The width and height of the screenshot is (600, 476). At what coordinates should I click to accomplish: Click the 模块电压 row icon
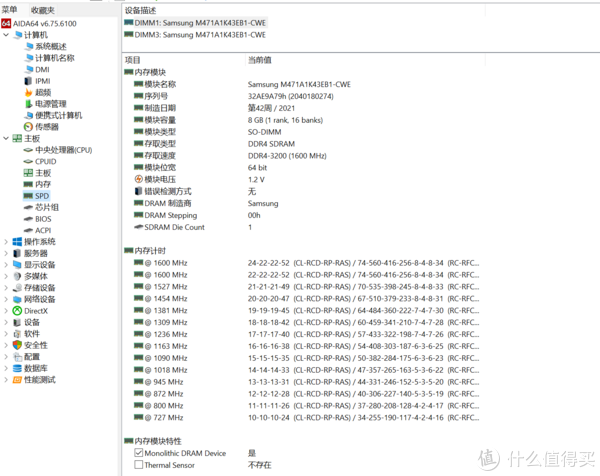click(139, 179)
